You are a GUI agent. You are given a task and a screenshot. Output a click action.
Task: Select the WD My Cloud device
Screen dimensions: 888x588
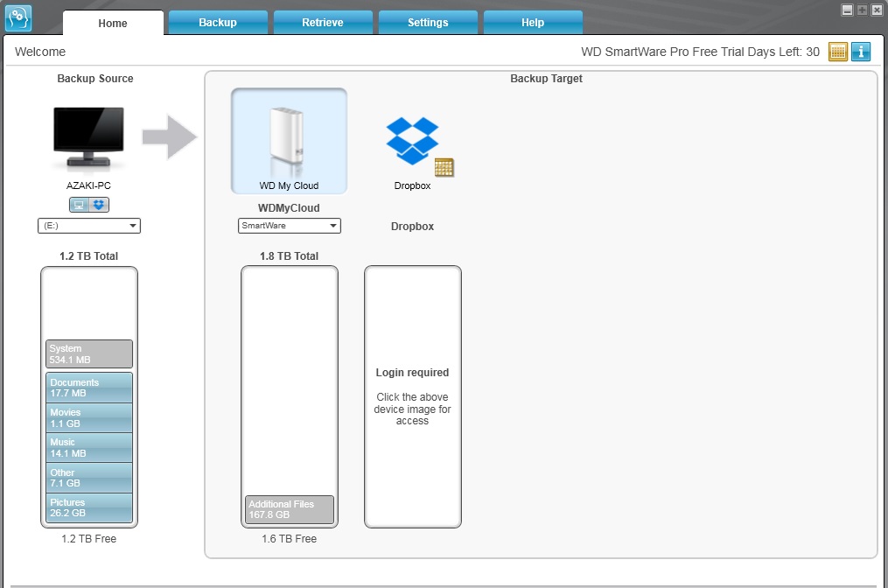tap(289, 141)
